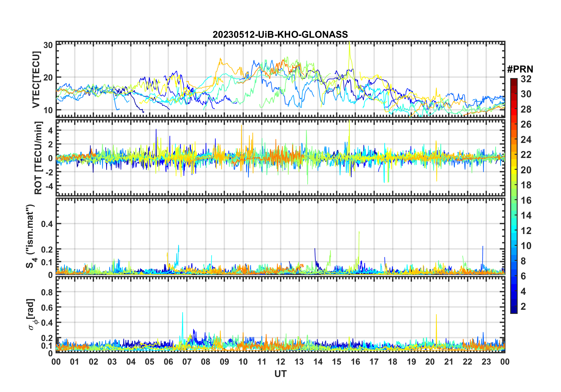This screenshot has height=392, width=561.
Task: Select colorbar tick label 8
Action: click(x=523, y=261)
